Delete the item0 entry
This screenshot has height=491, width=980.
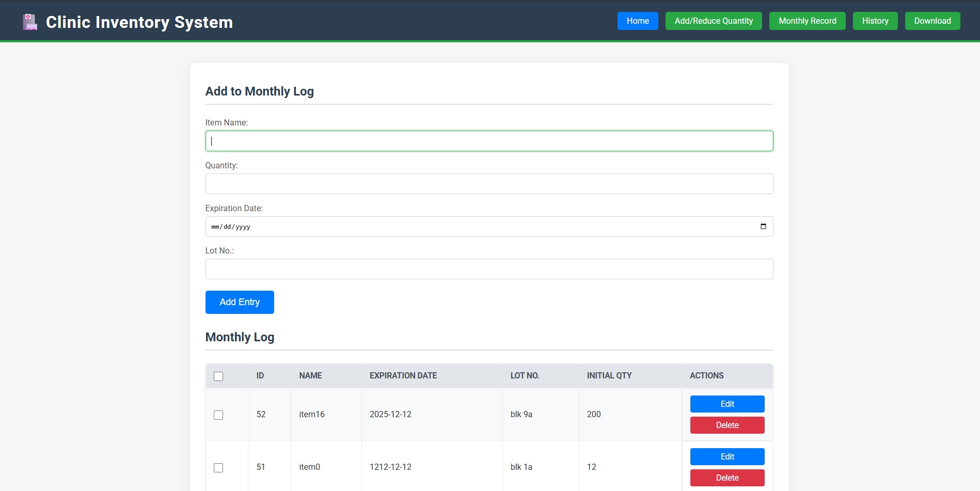click(x=726, y=478)
